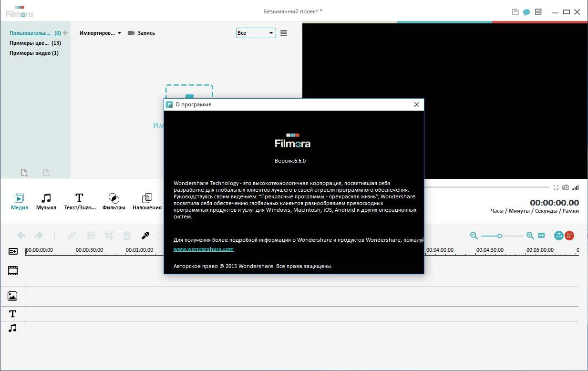588x371 pixels.
Task: Open the 'Все' media filter combo box
Action: click(256, 33)
